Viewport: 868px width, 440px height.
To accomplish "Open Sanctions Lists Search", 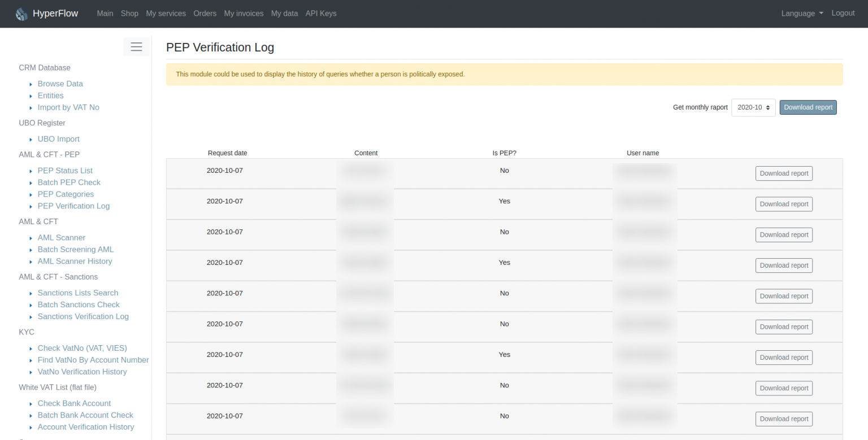I will (77, 293).
